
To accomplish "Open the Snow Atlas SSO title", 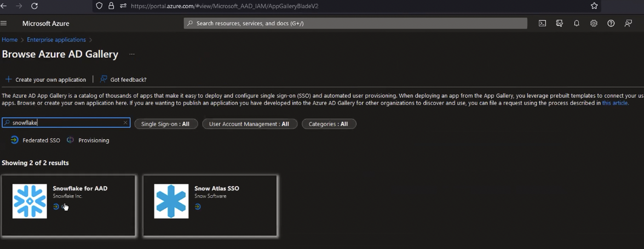I will 217,189.
